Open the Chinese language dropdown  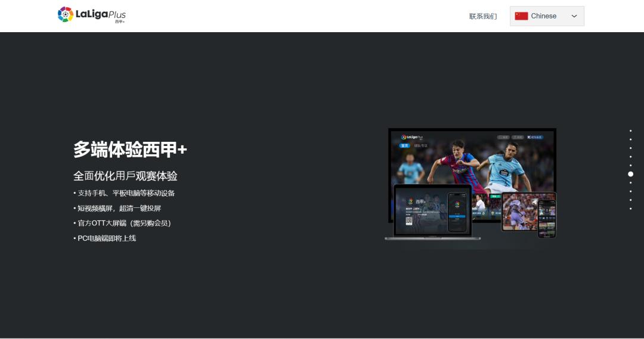pos(547,16)
